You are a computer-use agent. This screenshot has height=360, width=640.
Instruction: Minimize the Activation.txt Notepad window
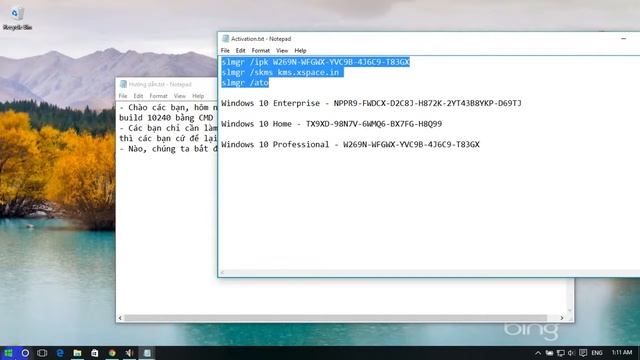pyautogui.click(x=623, y=39)
